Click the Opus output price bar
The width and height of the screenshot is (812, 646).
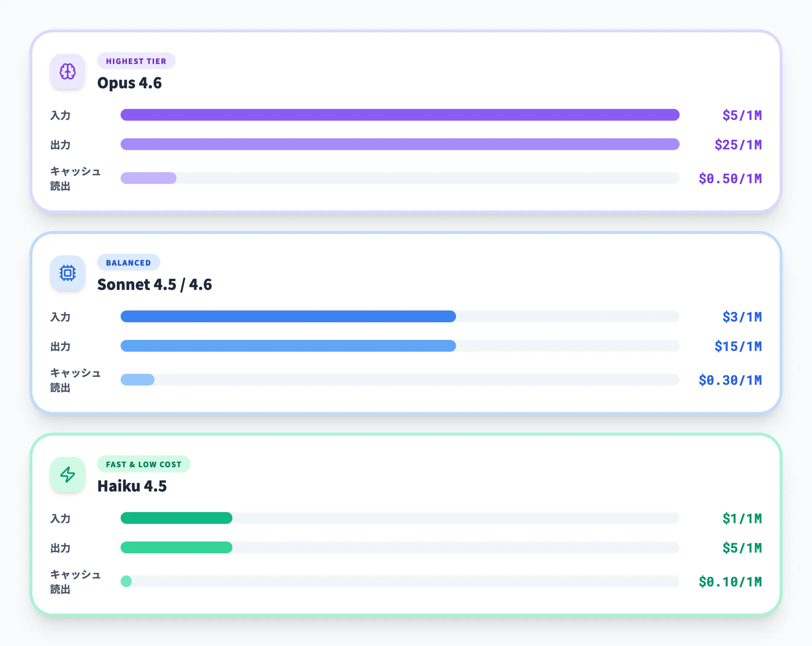pyautogui.click(x=400, y=144)
